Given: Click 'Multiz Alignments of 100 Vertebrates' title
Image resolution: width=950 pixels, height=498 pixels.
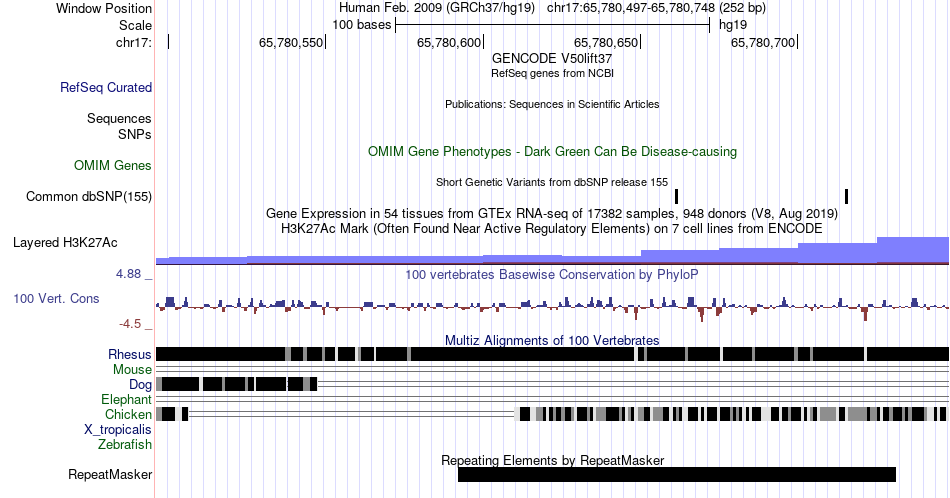Looking at the screenshot, I should [x=552, y=340].
